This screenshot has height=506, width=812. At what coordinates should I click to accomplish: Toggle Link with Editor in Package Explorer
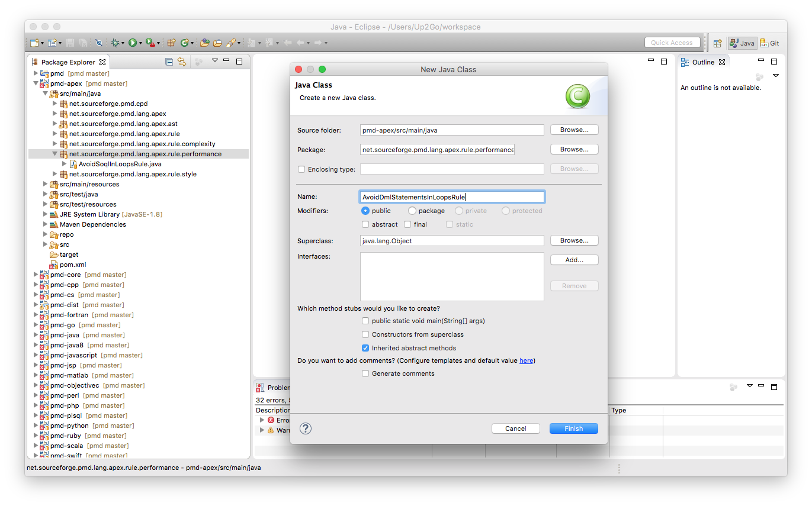point(182,62)
